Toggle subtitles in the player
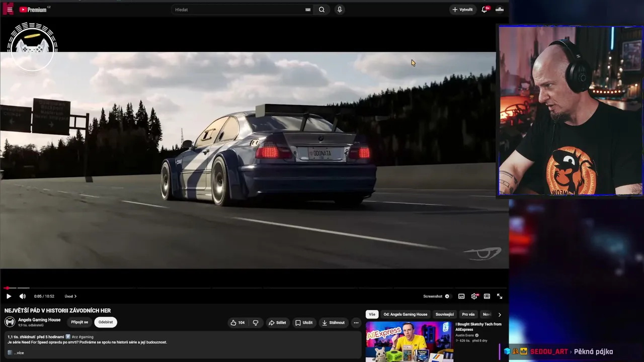 coord(461,296)
